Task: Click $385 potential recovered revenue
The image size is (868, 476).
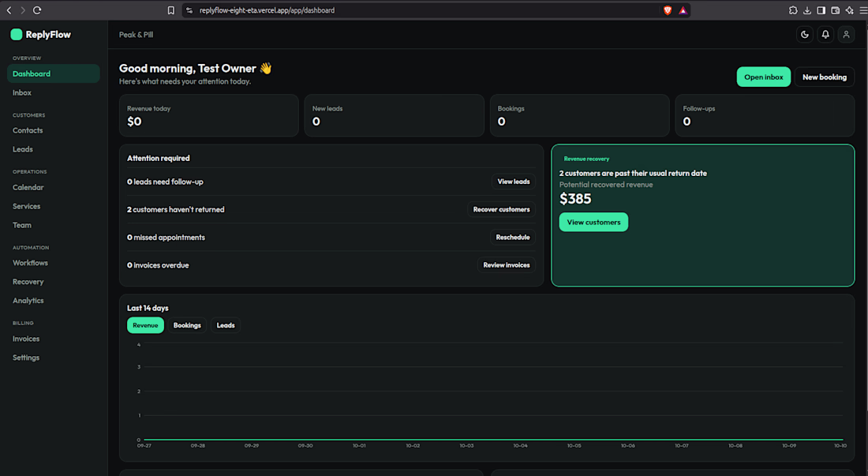Action: tap(575, 199)
